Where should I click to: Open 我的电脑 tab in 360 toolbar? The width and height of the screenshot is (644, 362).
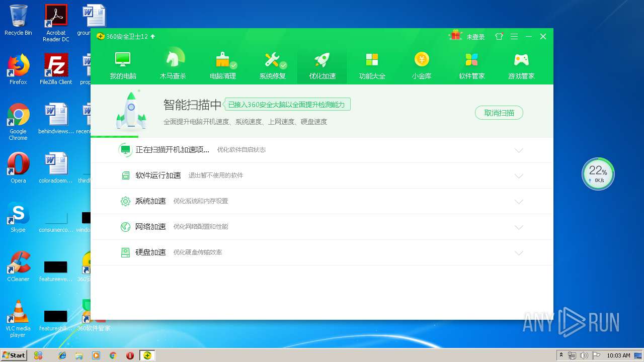coord(123,65)
